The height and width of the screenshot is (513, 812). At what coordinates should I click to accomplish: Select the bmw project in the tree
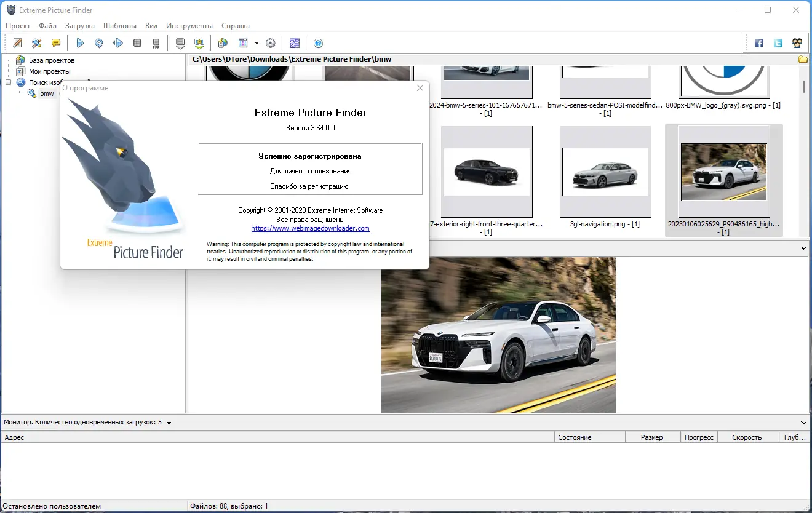[x=47, y=93]
